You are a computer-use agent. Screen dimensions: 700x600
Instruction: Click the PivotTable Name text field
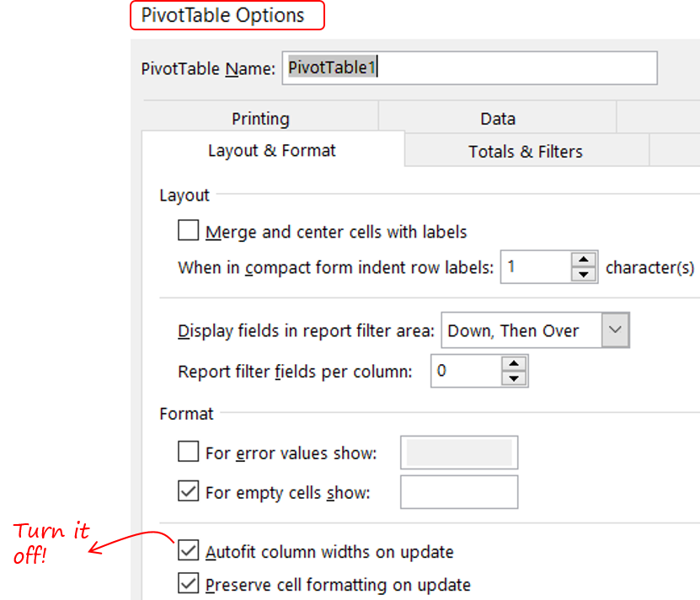pos(470,68)
